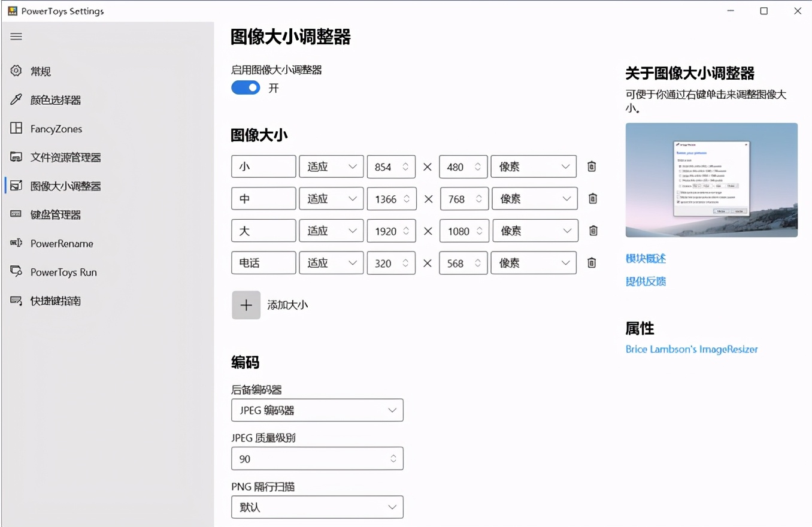Image resolution: width=812 pixels, height=527 pixels.
Task: Click the 键盘管理器 keyboard icon
Action: (x=16, y=214)
